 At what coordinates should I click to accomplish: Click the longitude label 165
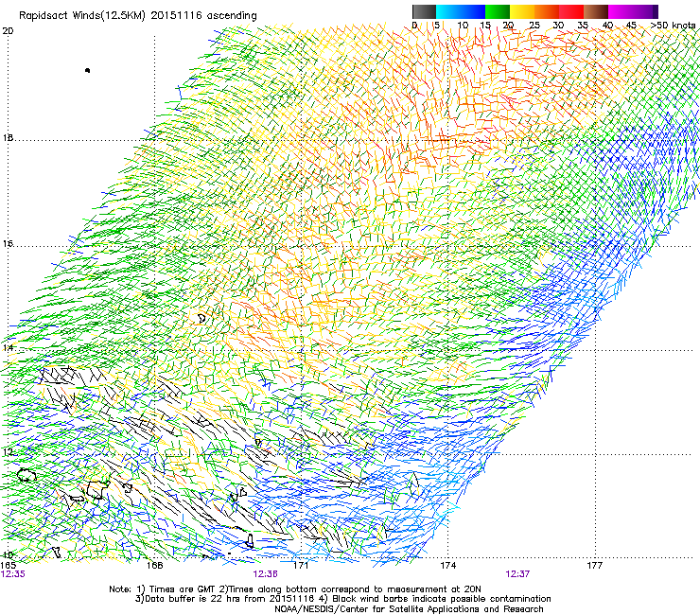(9, 566)
